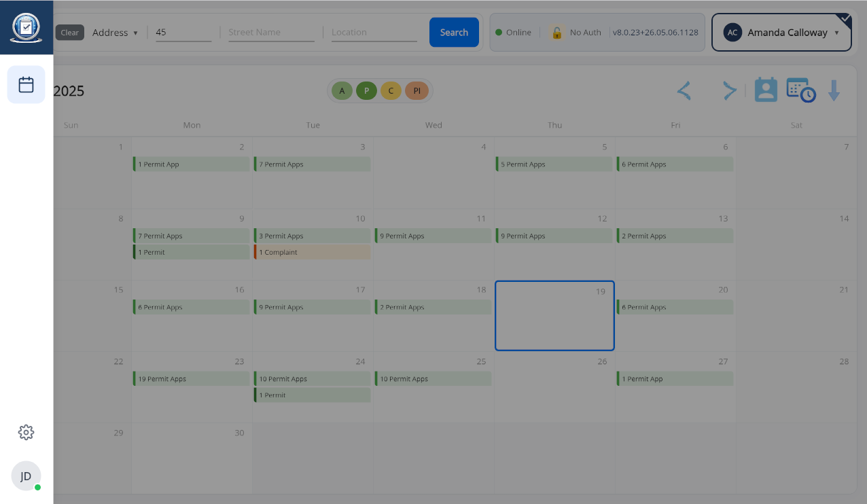Image resolution: width=867 pixels, height=504 pixels.
Task: Open '2 Permit Apps' on Wednesday the 18th
Action: (x=433, y=307)
